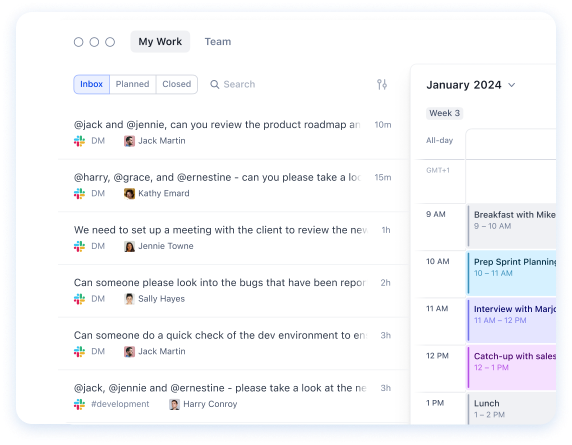Switch to the Closed filter
Viewport: 572px width, 445px height.
click(x=177, y=84)
